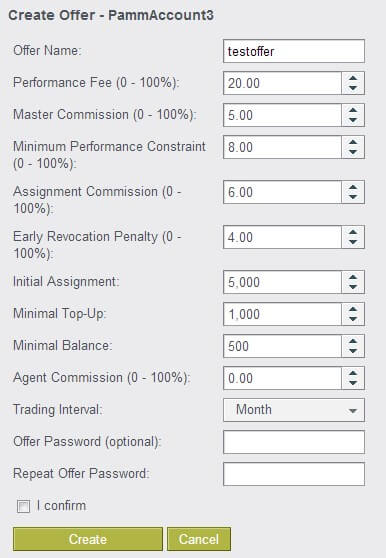Screen dimensions: 386x558
Task: Decrease Minimal Balance with down arrow
Action: coord(353,351)
